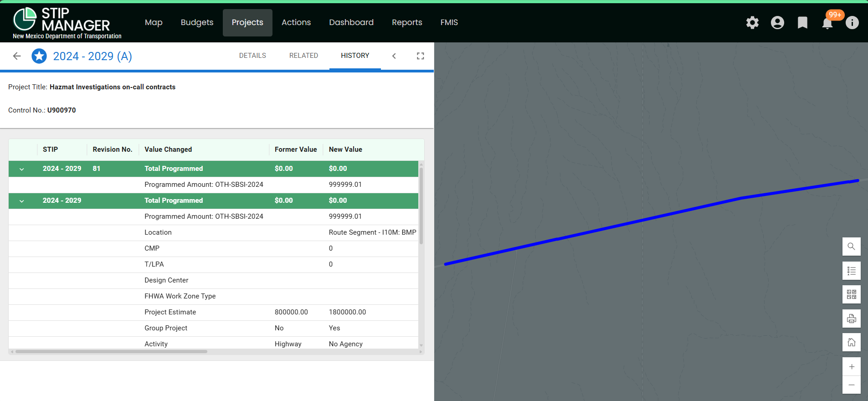Sort by Revision No. column header
868x401 pixels.
pos(113,149)
